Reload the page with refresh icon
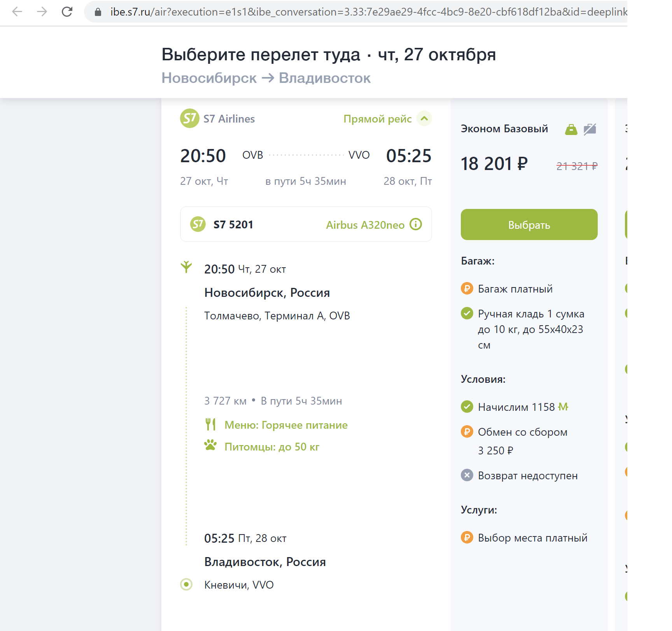Image resolution: width=672 pixels, height=631 pixels. pyautogui.click(x=67, y=12)
